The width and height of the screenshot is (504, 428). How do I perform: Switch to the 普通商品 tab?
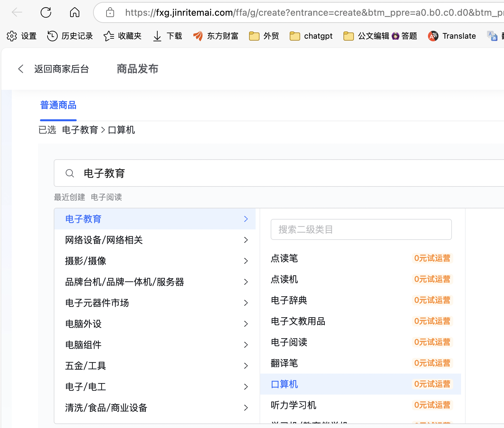(x=58, y=105)
